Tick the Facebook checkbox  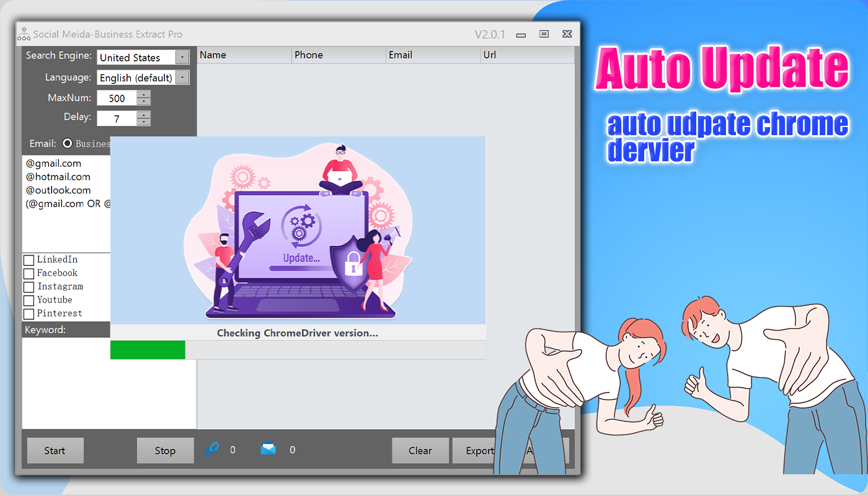[x=29, y=273]
